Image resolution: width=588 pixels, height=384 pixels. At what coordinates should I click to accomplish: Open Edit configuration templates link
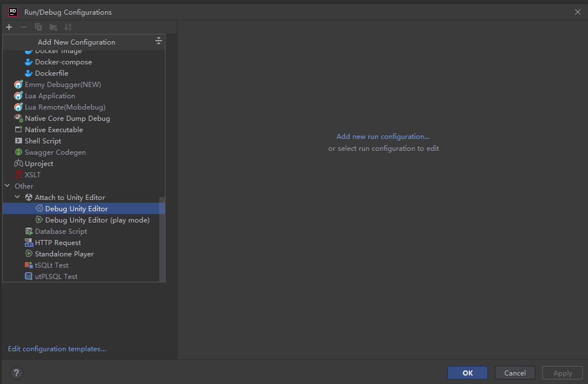click(57, 349)
